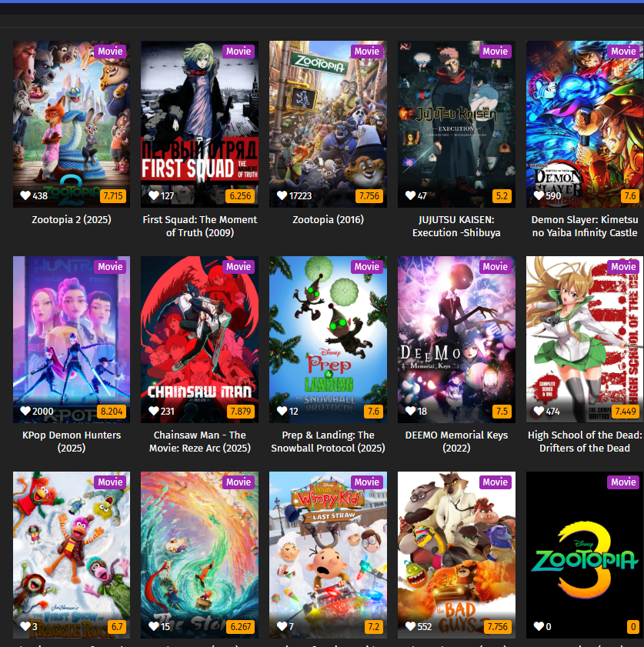Open the High School of the Dead poster
The width and height of the screenshot is (644, 647).
(x=585, y=339)
